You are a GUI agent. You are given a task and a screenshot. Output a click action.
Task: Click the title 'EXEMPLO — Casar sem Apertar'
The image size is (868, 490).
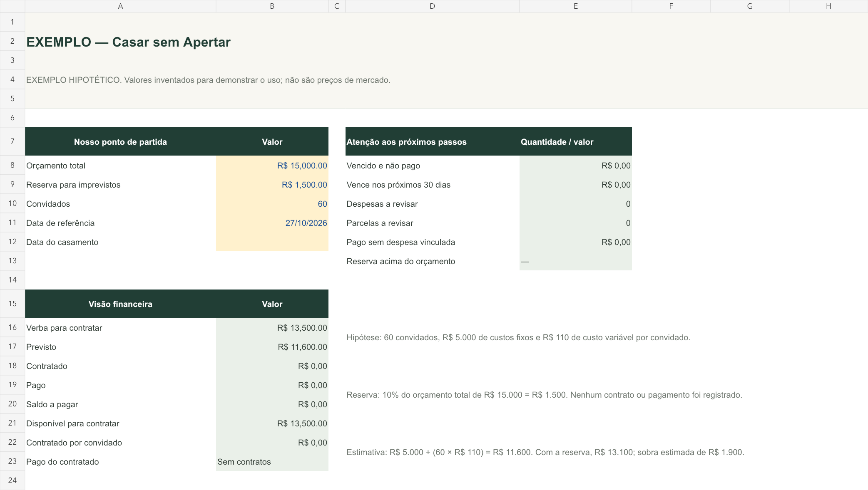pos(128,42)
